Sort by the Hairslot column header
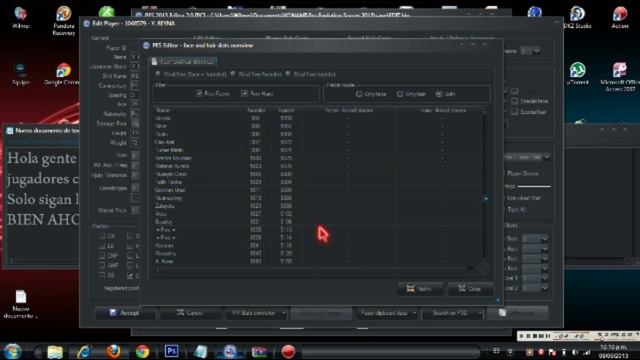 (x=286, y=110)
